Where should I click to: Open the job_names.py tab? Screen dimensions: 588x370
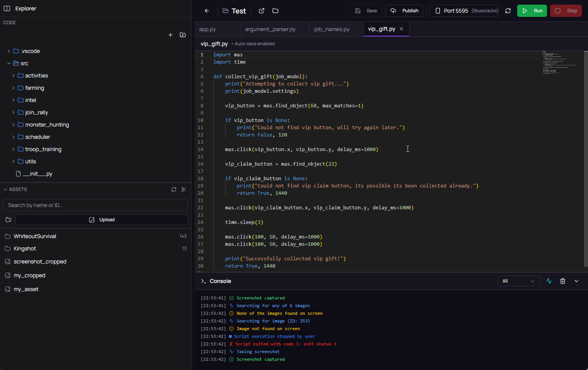tap(332, 29)
